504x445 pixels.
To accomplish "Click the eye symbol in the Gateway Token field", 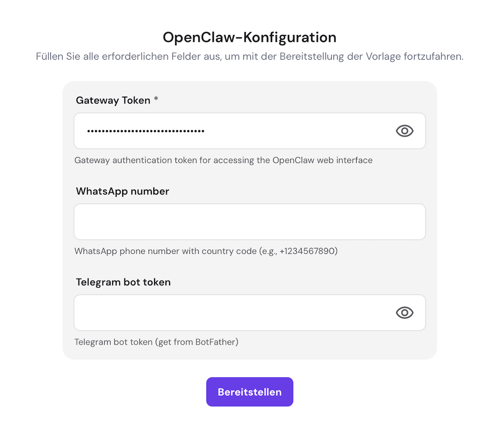I will click(x=404, y=131).
